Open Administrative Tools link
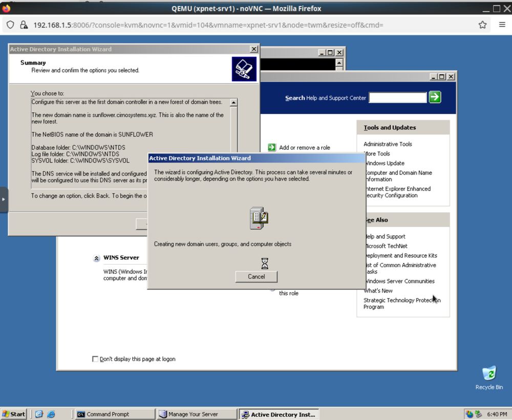This screenshot has height=420, width=512. 388,144
